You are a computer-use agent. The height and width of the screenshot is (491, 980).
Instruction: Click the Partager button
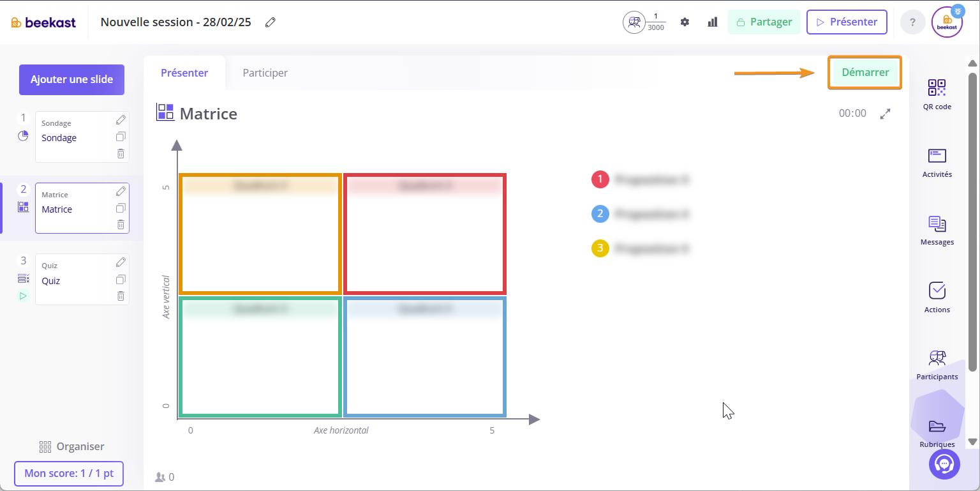coord(764,22)
